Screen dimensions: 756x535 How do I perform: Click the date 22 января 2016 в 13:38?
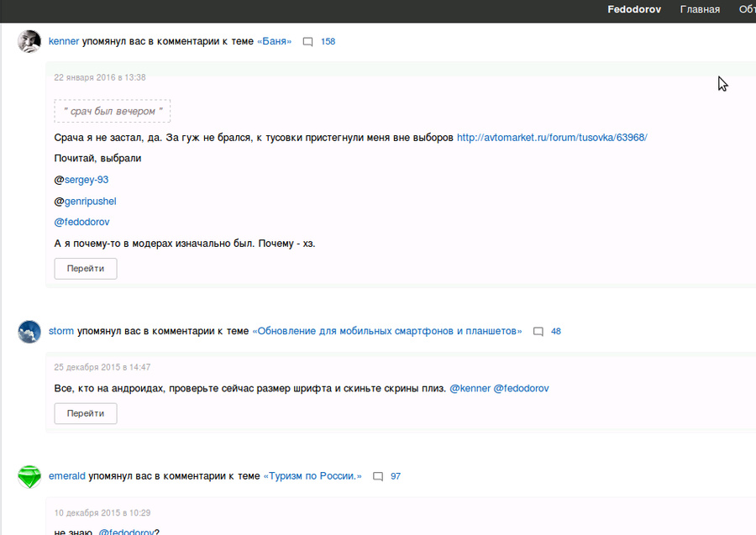coord(100,77)
